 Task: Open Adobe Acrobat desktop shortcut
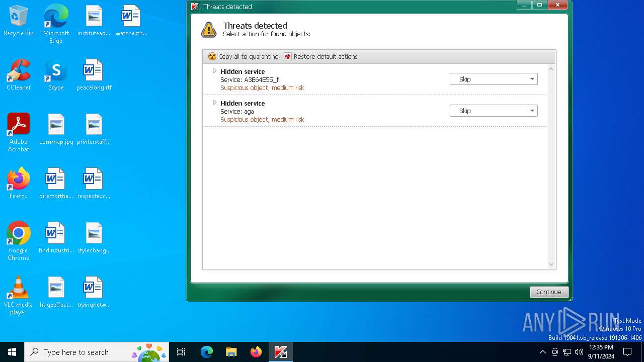click(x=19, y=133)
